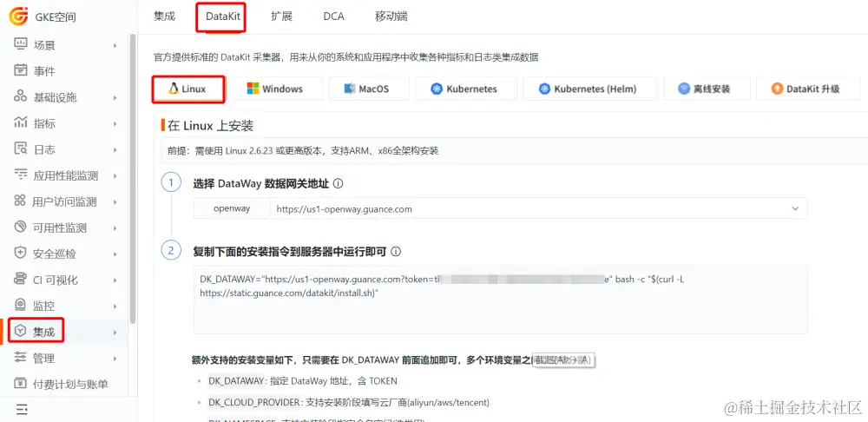Click the info icon beside DataWay 数据网关地址
Screen dimensions: 868x422
click(339, 183)
